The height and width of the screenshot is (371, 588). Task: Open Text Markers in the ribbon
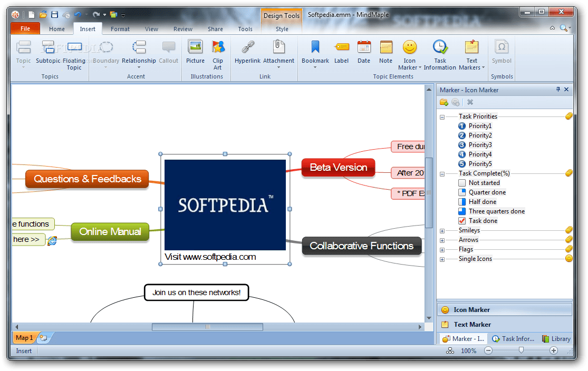point(472,55)
